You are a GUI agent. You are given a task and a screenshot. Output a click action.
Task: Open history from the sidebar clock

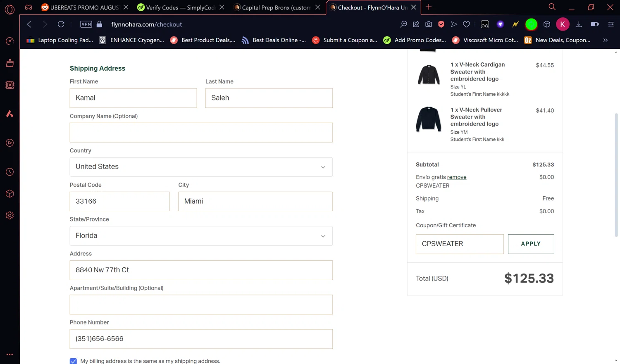click(x=10, y=172)
